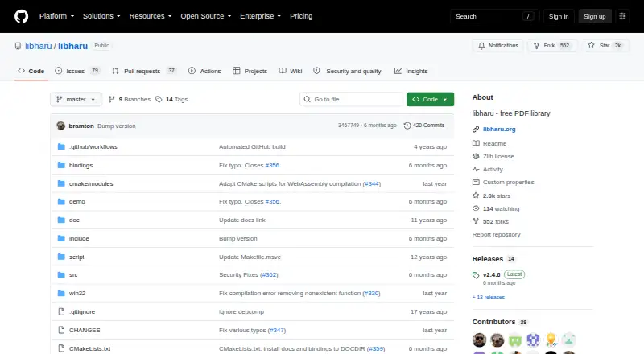Open the Wiki tab
The width and height of the screenshot is (644, 354).
click(291, 71)
